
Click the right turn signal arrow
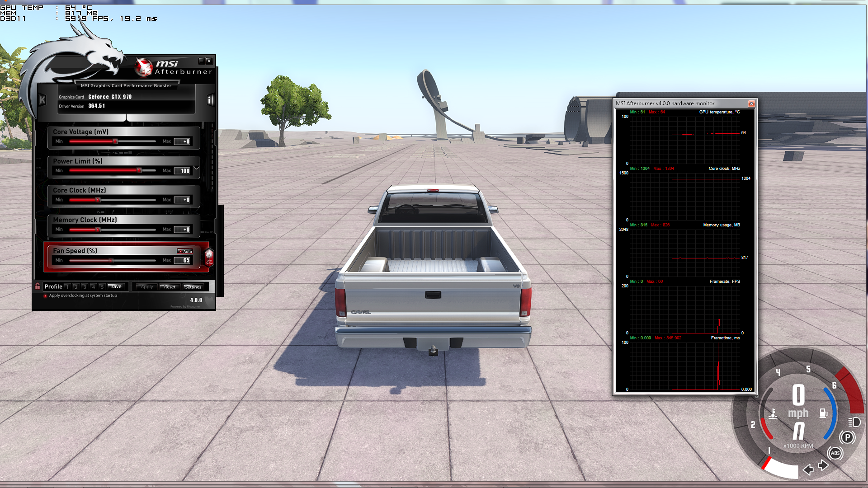tap(823, 465)
